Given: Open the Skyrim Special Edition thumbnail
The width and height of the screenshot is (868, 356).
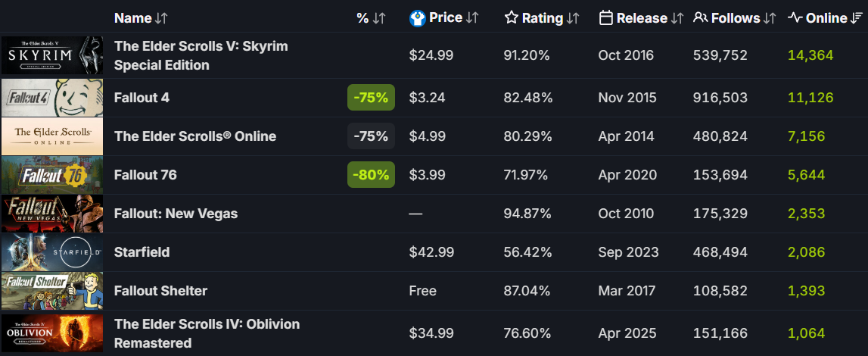Looking at the screenshot, I should tap(51, 55).
